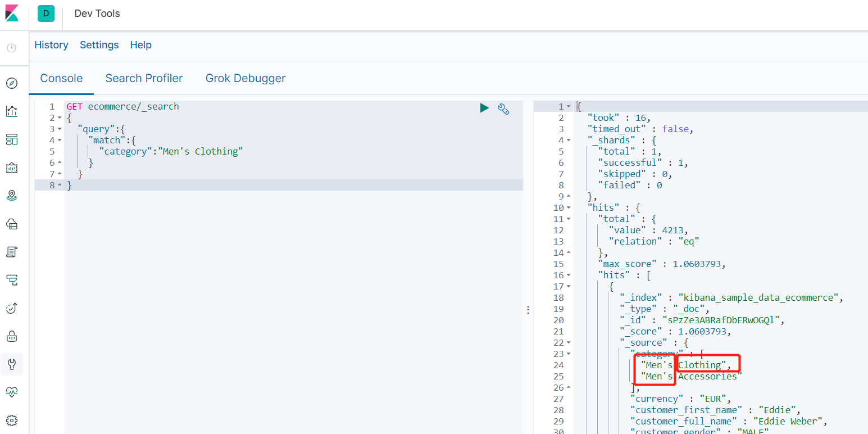The width and height of the screenshot is (868, 434).
Task: Open Management gear icon in sidebar
Action: pyautogui.click(x=12, y=421)
